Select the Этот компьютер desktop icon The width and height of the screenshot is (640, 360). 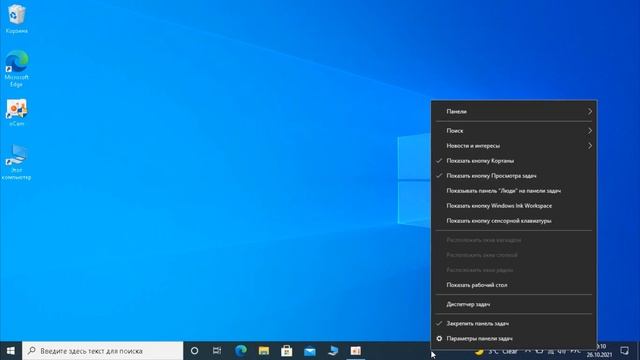(x=16, y=162)
